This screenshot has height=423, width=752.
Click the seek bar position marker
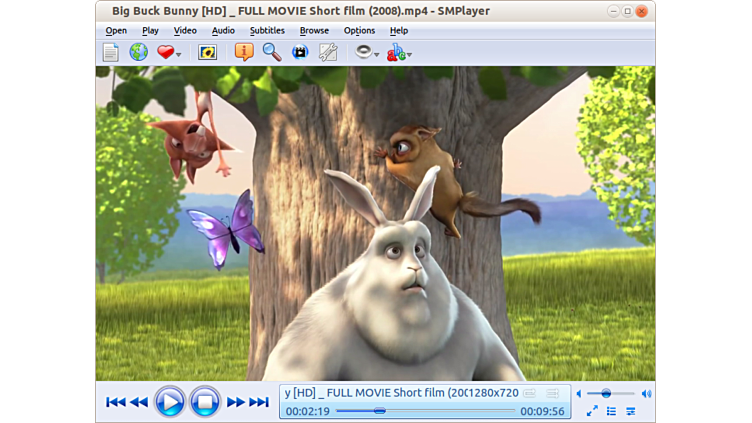tap(379, 411)
